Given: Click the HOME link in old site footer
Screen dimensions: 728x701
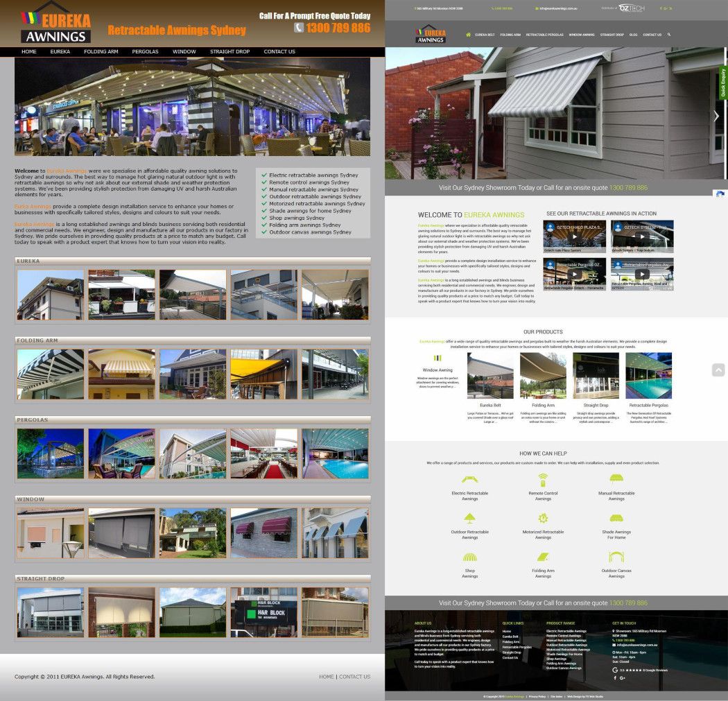Looking at the screenshot, I should (327, 677).
